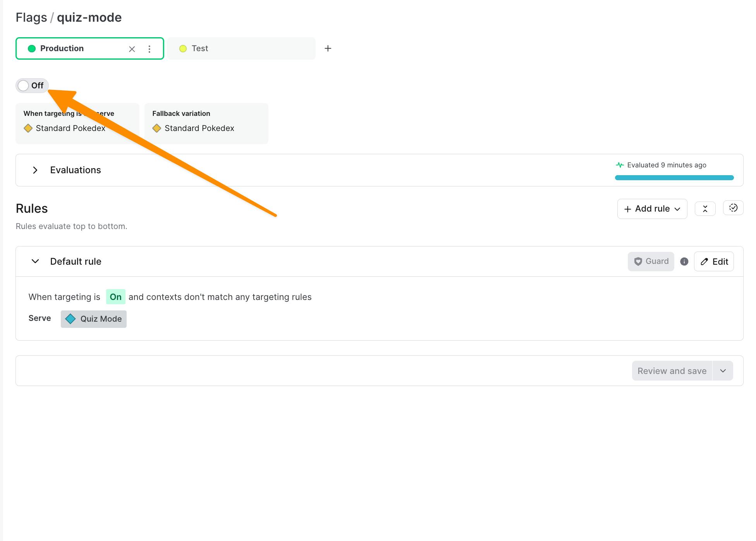Click the Guard shield button
This screenshot has width=756, height=541.
(651, 262)
